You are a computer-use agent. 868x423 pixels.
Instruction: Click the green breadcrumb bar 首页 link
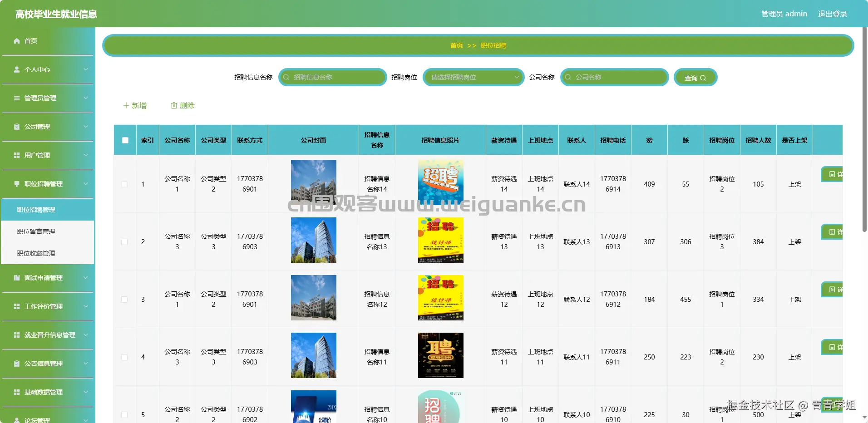pyautogui.click(x=456, y=45)
